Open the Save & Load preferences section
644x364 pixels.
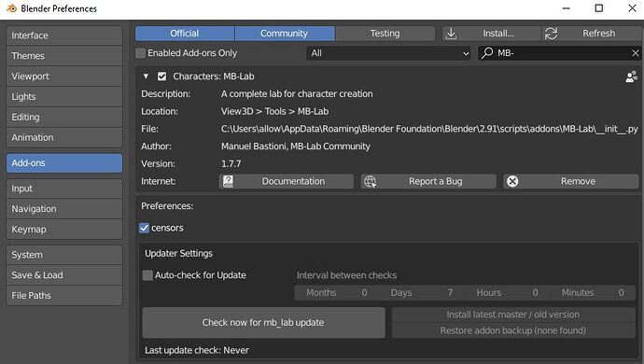(64, 275)
